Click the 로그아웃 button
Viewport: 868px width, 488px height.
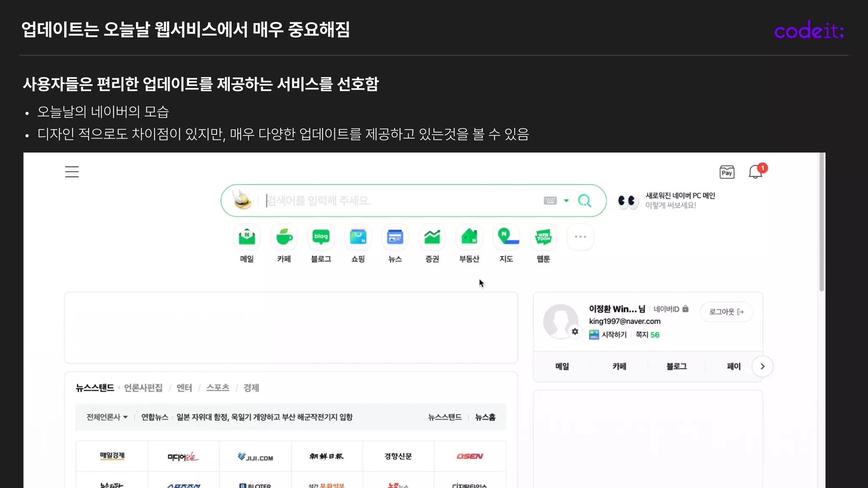726,312
